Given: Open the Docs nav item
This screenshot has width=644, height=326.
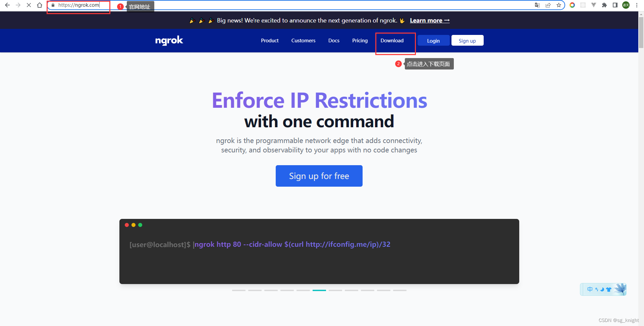Looking at the screenshot, I should [334, 41].
